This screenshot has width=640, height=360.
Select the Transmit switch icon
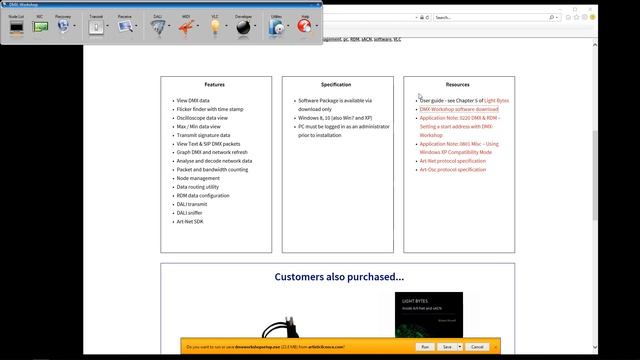tap(96, 27)
